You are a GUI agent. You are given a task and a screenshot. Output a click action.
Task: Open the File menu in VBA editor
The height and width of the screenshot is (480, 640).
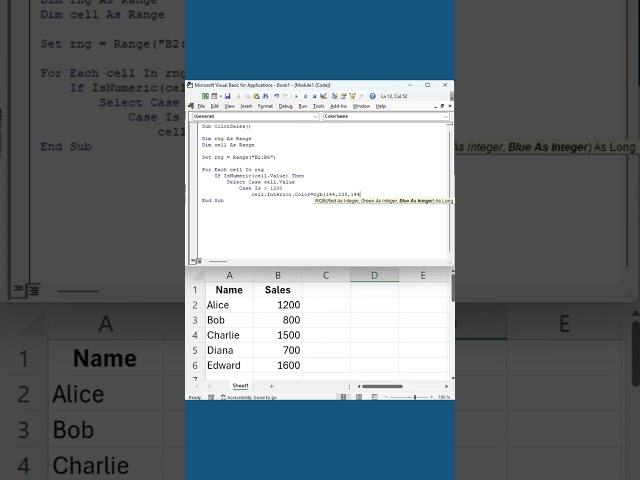[201, 106]
